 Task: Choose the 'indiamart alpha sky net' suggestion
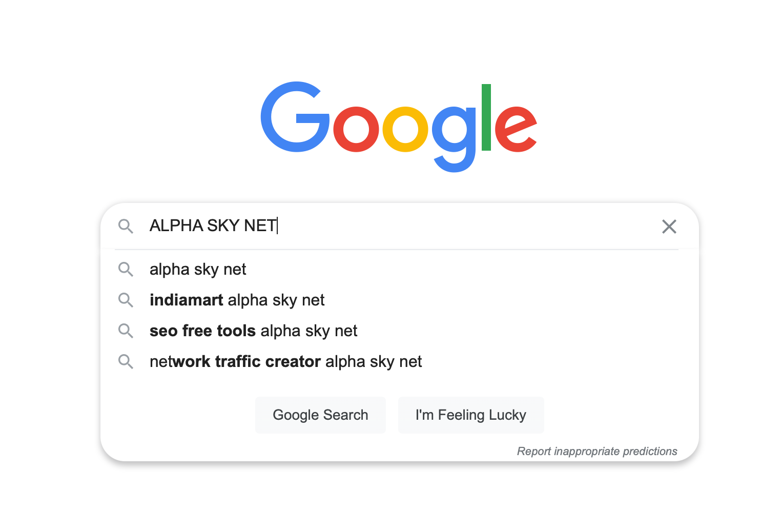[x=237, y=300]
